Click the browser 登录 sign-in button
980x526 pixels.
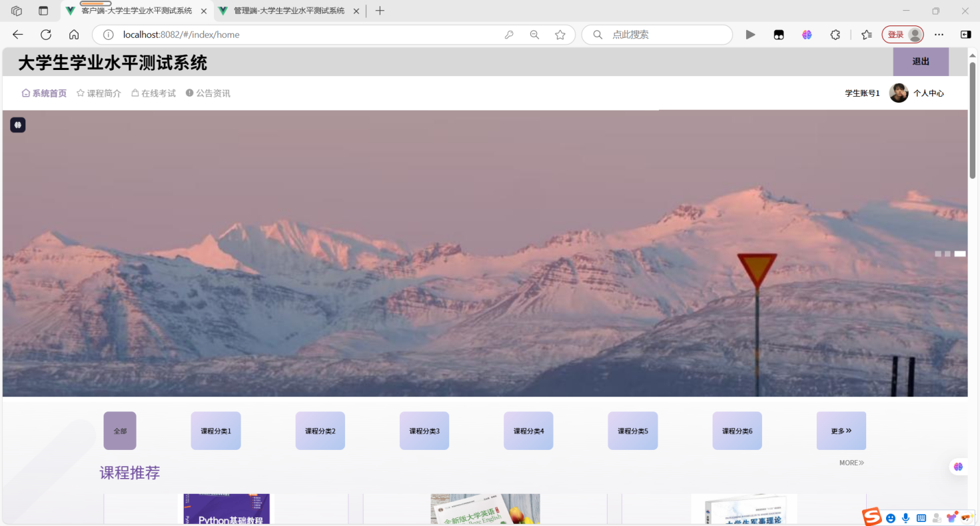tap(903, 35)
